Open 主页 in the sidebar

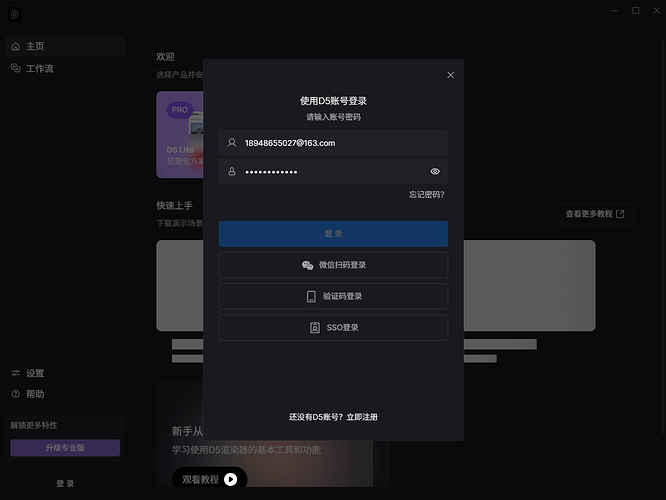click(65, 46)
